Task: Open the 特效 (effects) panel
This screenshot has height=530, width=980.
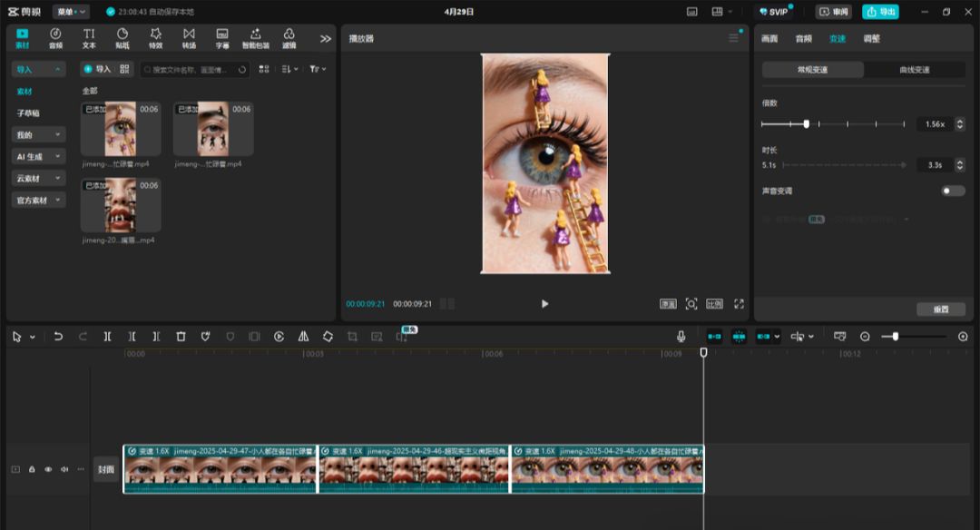Action: click(155, 38)
